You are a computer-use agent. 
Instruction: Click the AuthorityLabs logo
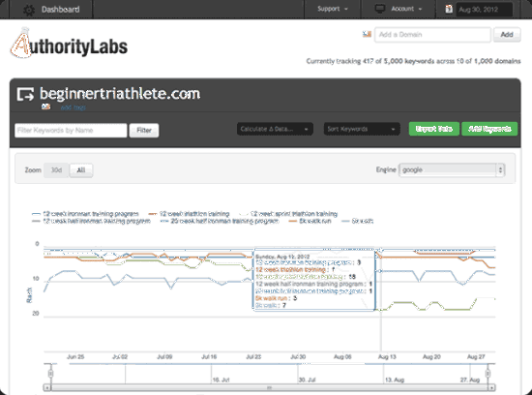(70, 45)
